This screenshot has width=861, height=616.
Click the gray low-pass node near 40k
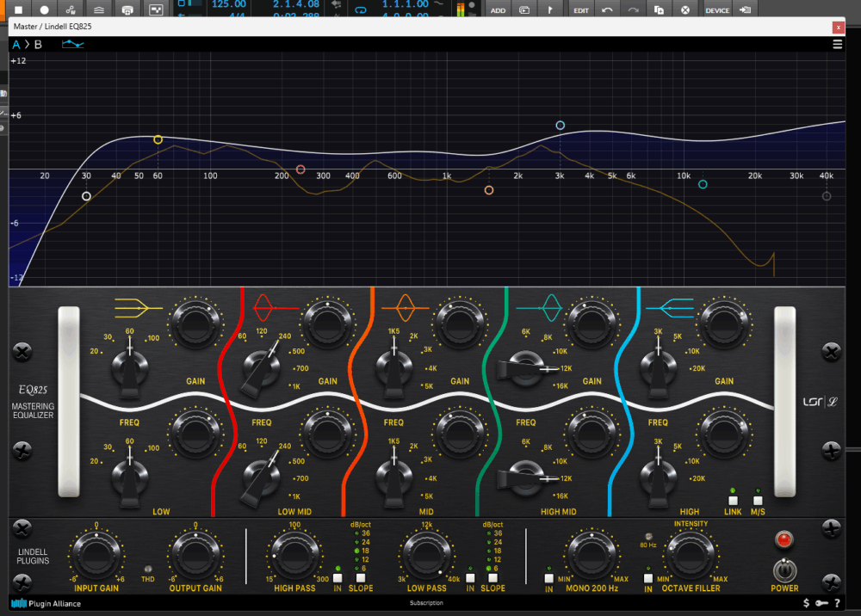click(827, 196)
